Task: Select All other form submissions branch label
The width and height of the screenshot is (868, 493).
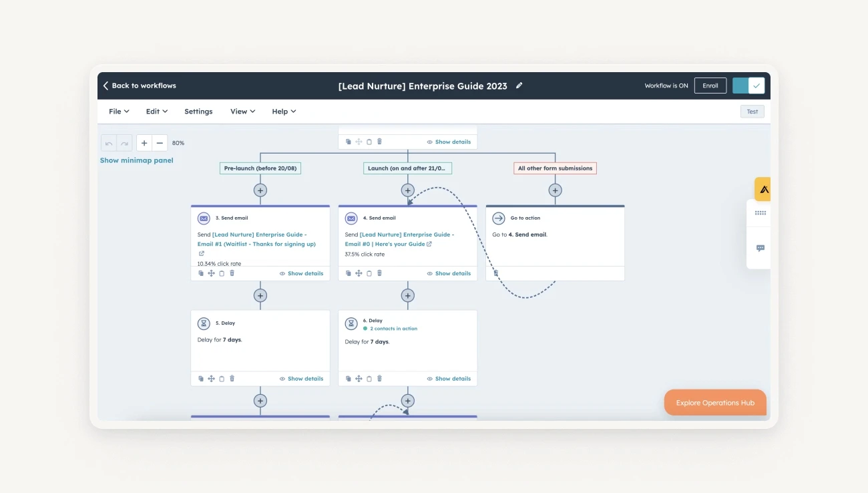Action: 555,168
